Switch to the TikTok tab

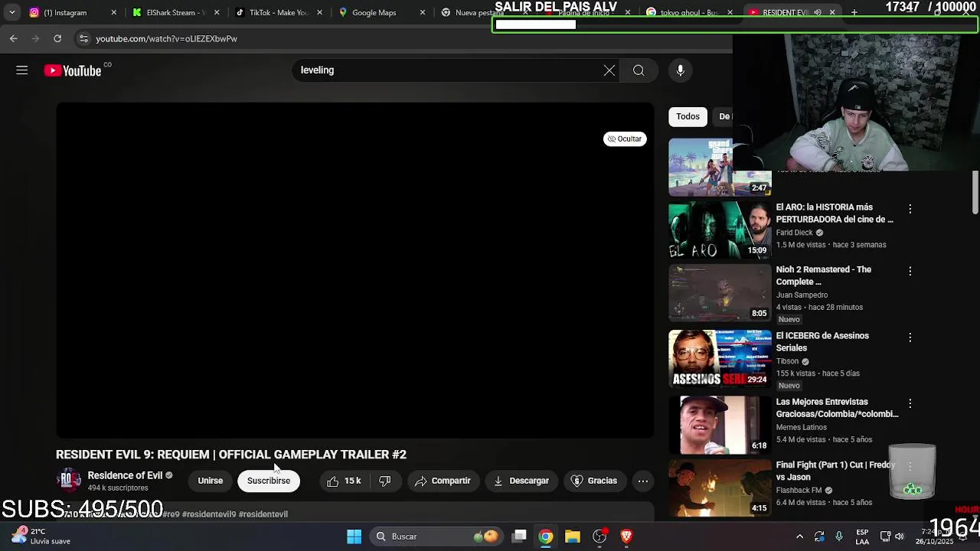tap(279, 12)
